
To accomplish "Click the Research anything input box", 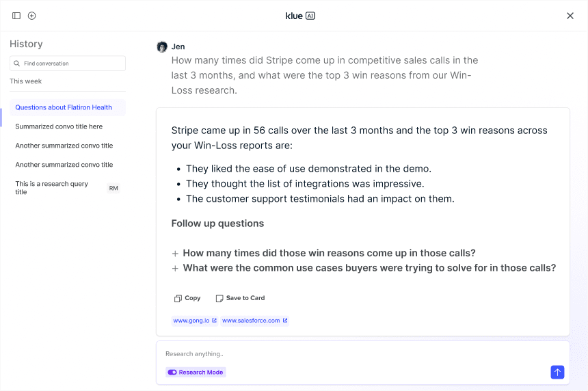I will 342,354.
